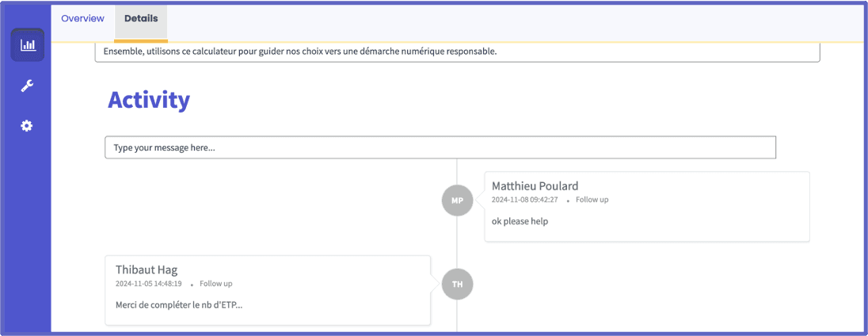
Task: Click 'Merci de compléter le nb d'ETP...' message
Action: (178, 305)
